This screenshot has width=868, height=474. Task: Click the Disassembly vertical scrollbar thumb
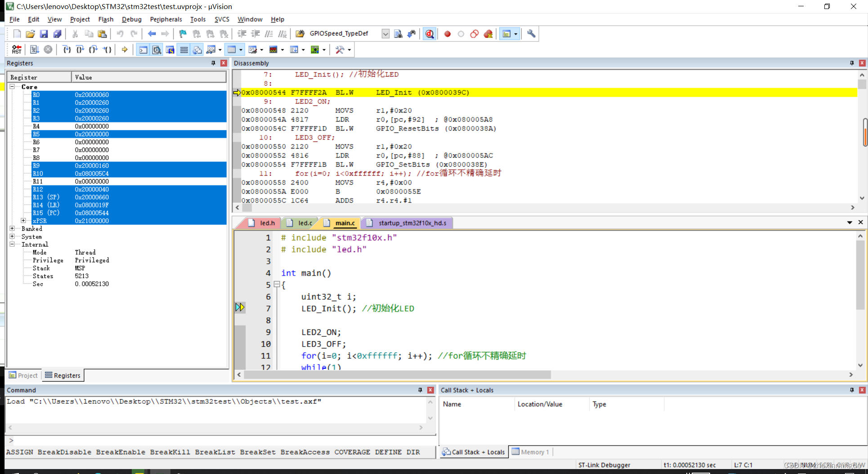(x=862, y=84)
